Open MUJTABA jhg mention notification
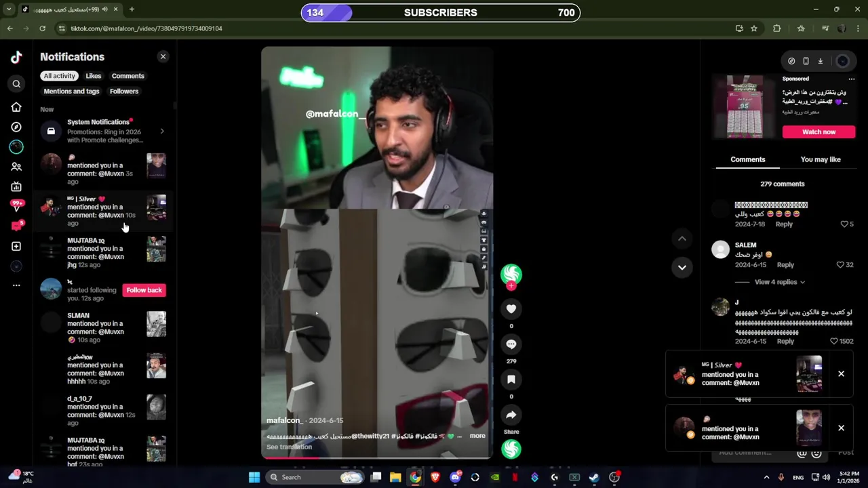The width and height of the screenshot is (868, 488). 103,253
